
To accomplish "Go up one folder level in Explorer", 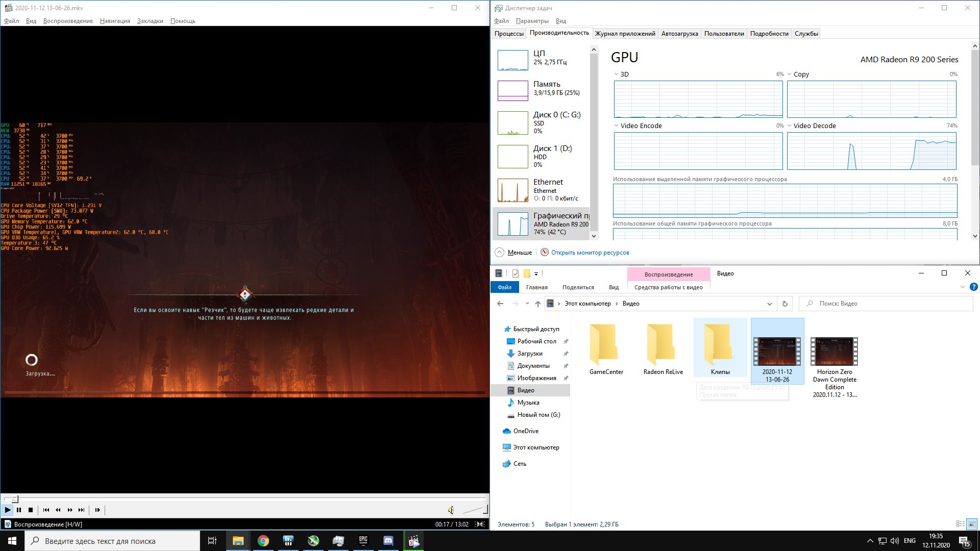I will point(537,304).
